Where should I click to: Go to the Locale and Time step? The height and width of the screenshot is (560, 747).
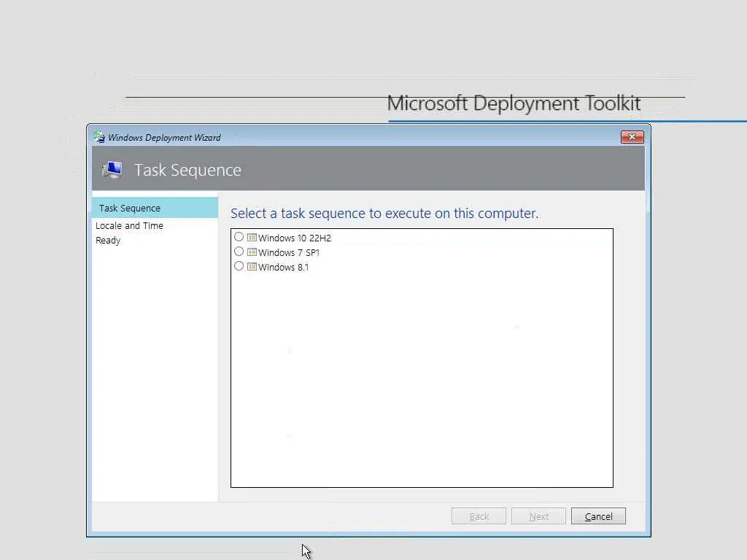click(129, 226)
